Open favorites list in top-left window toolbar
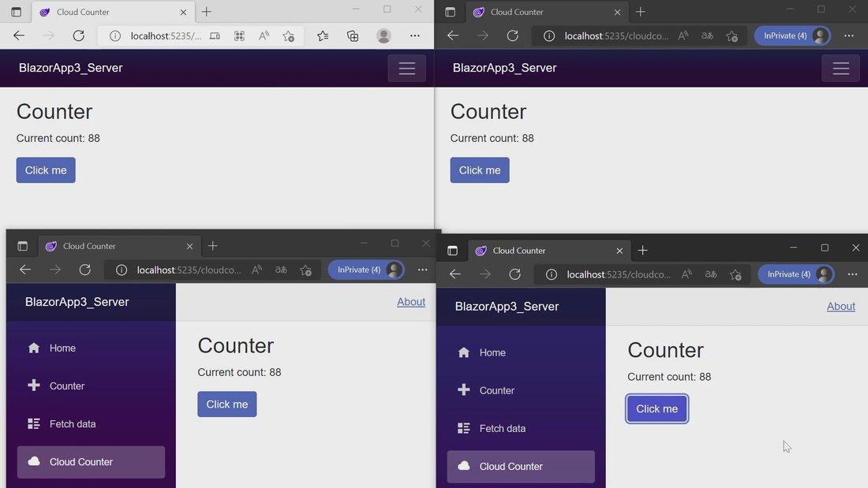Image resolution: width=868 pixels, height=488 pixels. pyautogui.click(x=323, y=36)
